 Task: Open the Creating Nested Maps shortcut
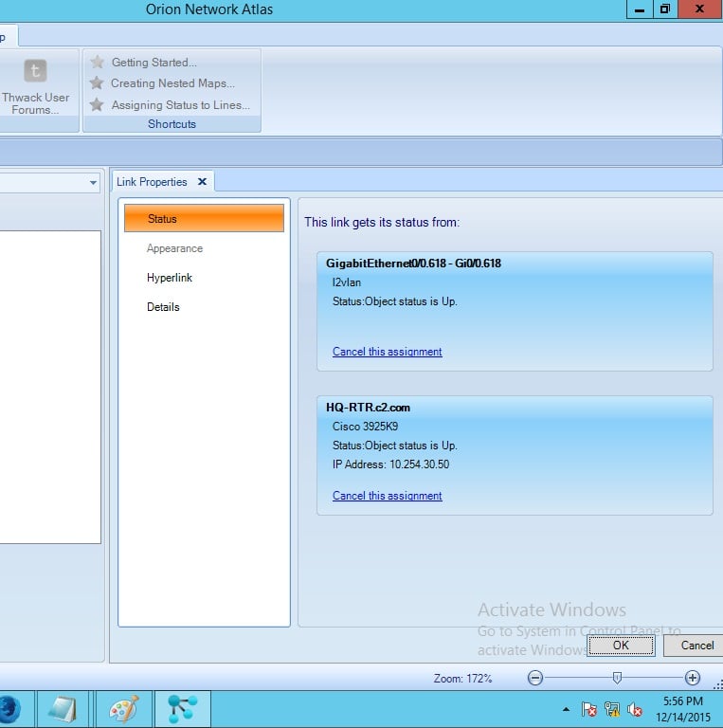[172, 83]
